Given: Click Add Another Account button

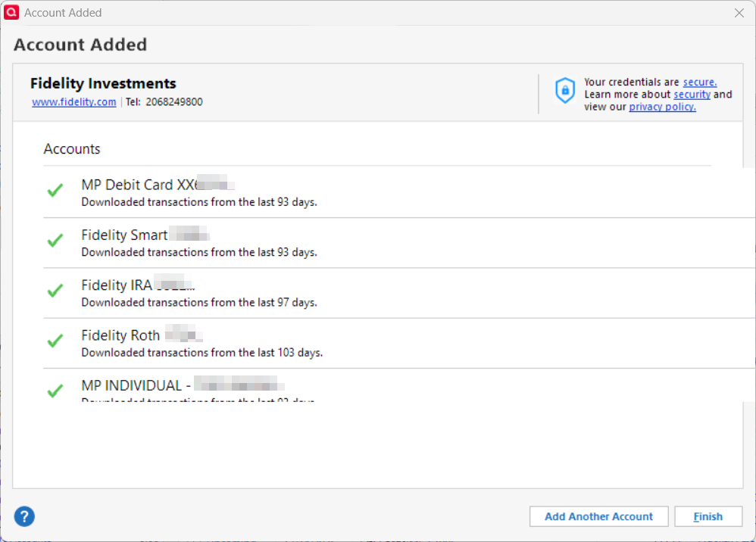Looking at the screenshot, I should [599, 516].
